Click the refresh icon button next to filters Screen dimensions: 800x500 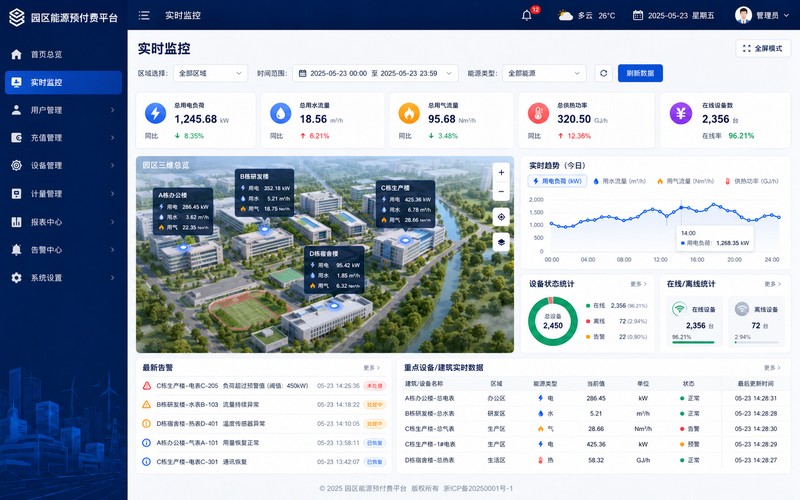(x=604, y=73)
